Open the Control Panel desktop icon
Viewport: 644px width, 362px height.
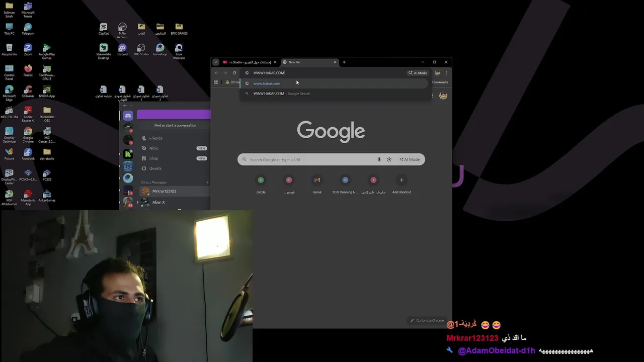tap(9, 73)
